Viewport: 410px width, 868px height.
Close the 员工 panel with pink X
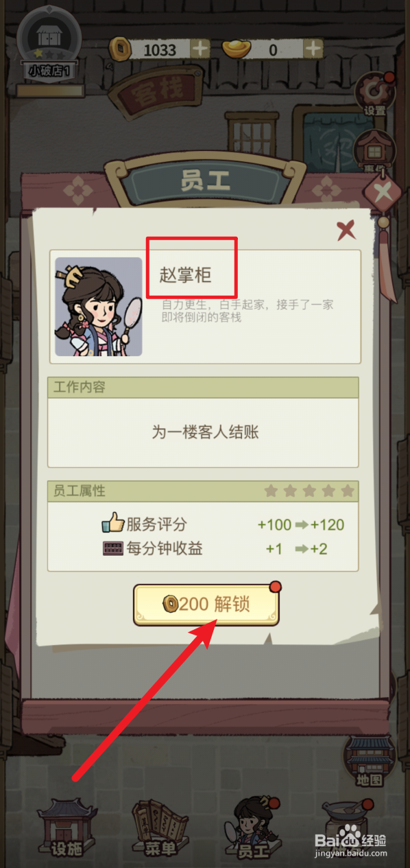(383, 191)
